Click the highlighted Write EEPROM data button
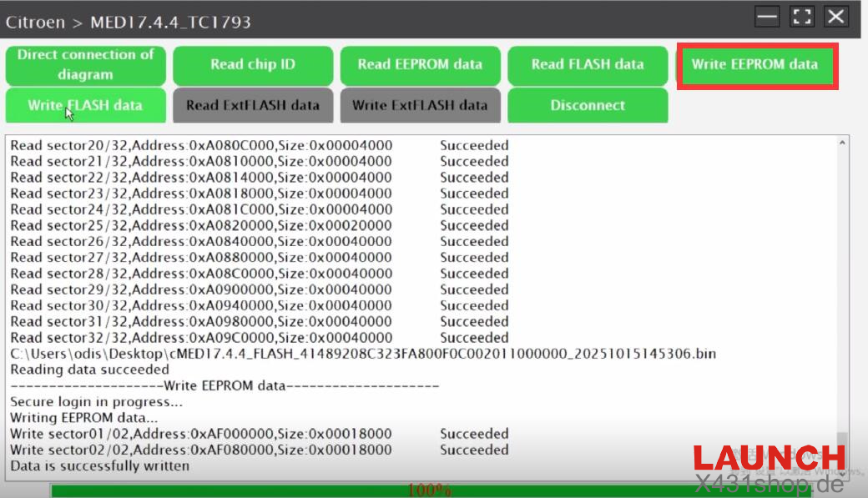This screenshot has height=498, width=868. pyautogui.click(x=754, y=65)
